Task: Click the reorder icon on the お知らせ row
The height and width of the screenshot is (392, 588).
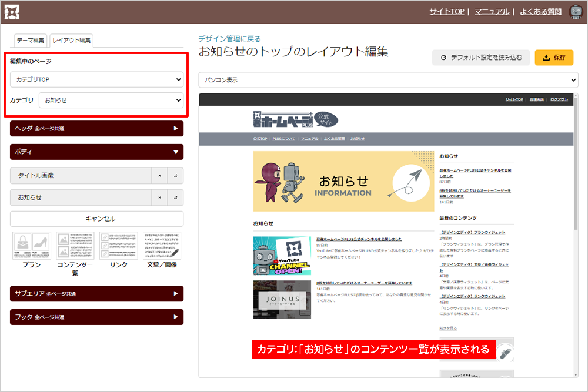Action: click(175, 197)
